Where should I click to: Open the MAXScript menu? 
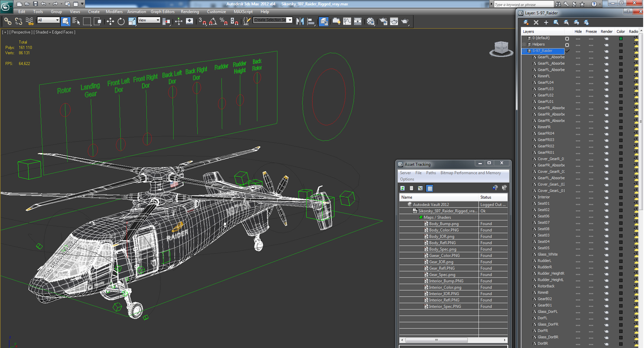pos(243,12)
